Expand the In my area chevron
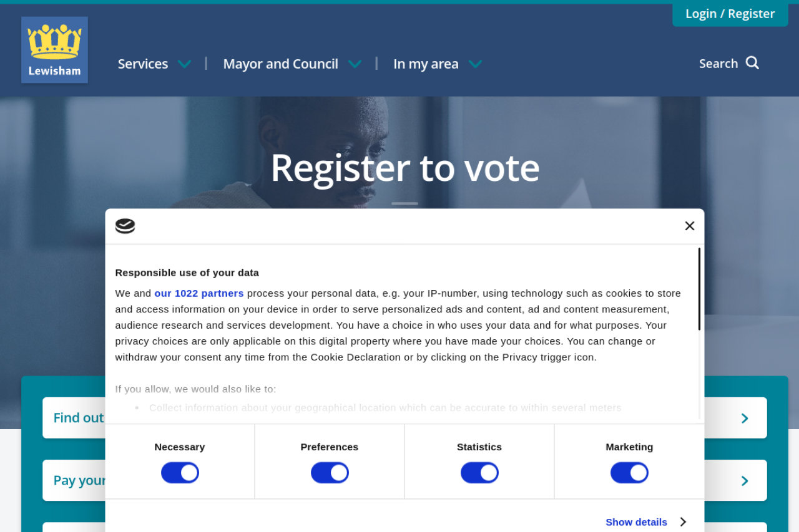The width and height of the screenshot is (799, 532). [x=475, y=64]
